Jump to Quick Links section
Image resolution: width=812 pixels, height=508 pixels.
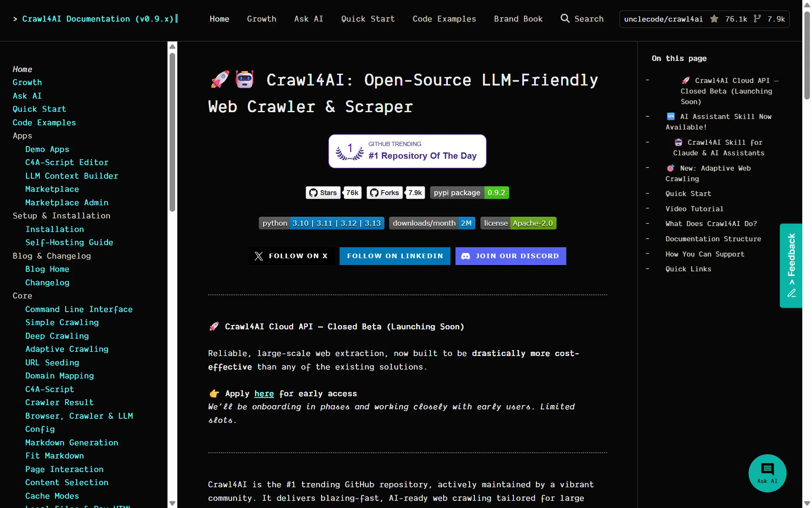[x=689, y=269]
